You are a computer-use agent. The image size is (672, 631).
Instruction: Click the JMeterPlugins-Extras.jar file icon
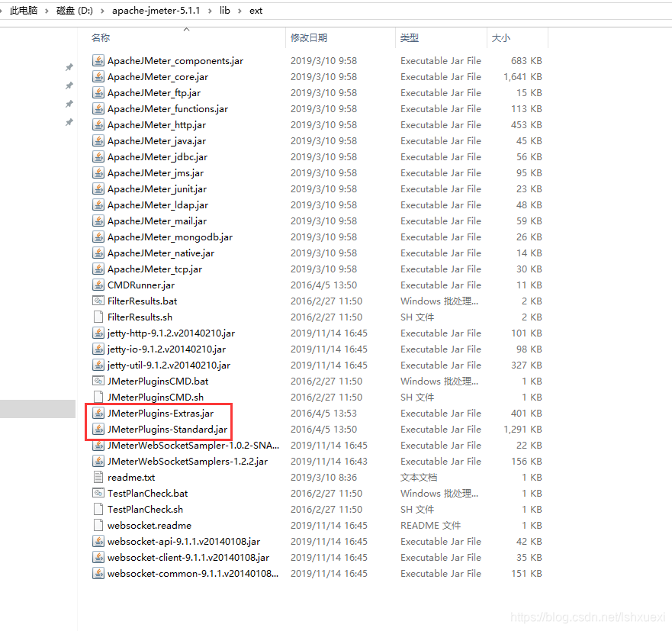(98, 414)
